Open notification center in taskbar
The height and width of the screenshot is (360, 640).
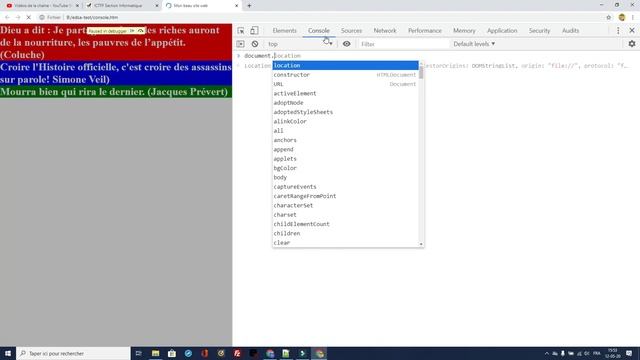pos(629,353)
